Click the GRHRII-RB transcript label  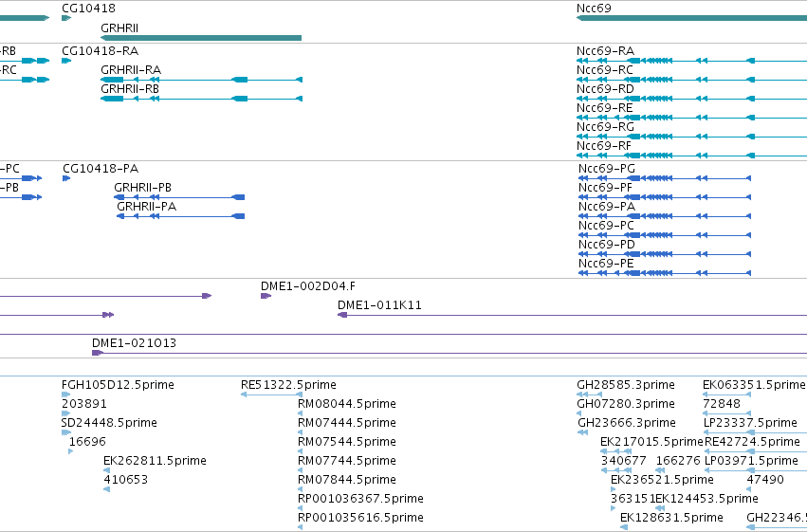tap(130, 89)
